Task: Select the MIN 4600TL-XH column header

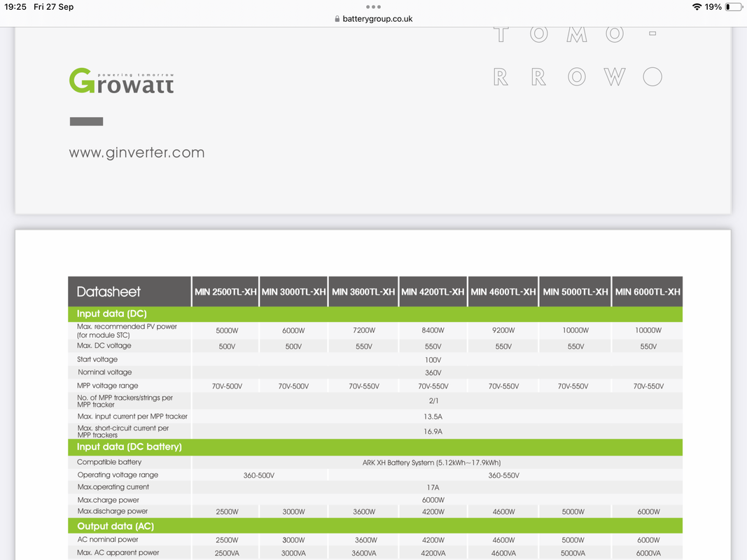Action: click(x=503, y=292)
